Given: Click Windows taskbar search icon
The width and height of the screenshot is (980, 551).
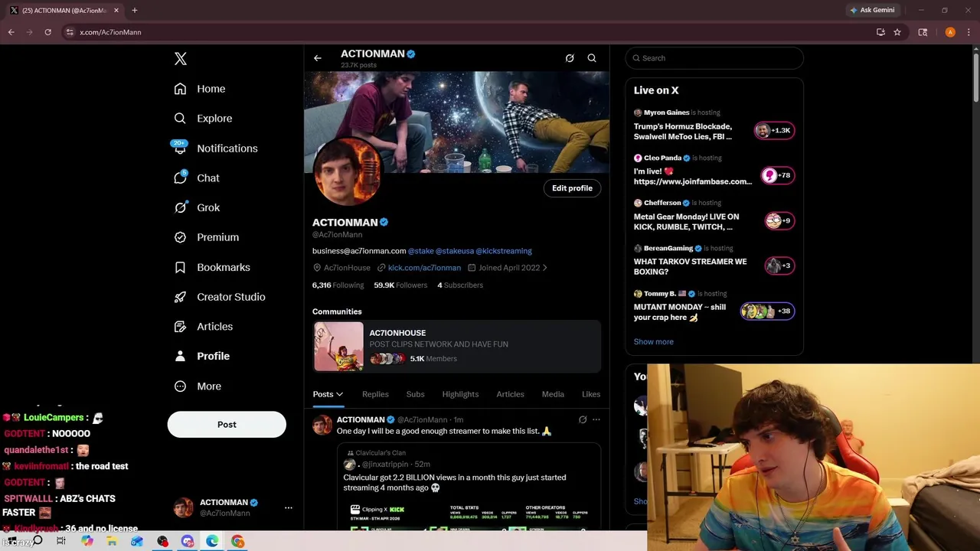Looking at the screenshot, I should (38, 541).
